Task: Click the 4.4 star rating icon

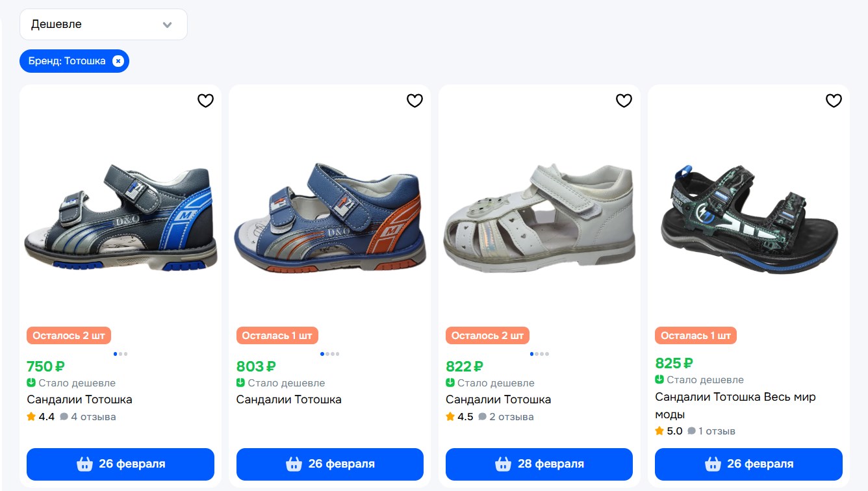Action: pos(31,417)
